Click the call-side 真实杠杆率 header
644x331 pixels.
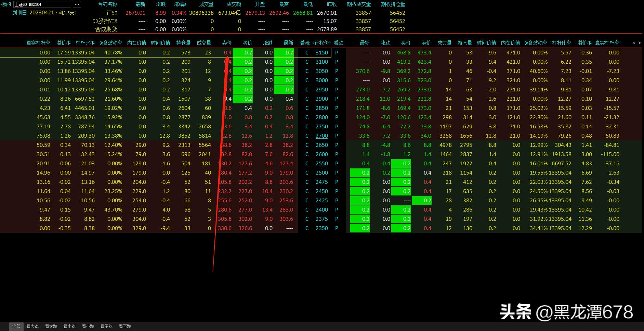coord(39,43)
